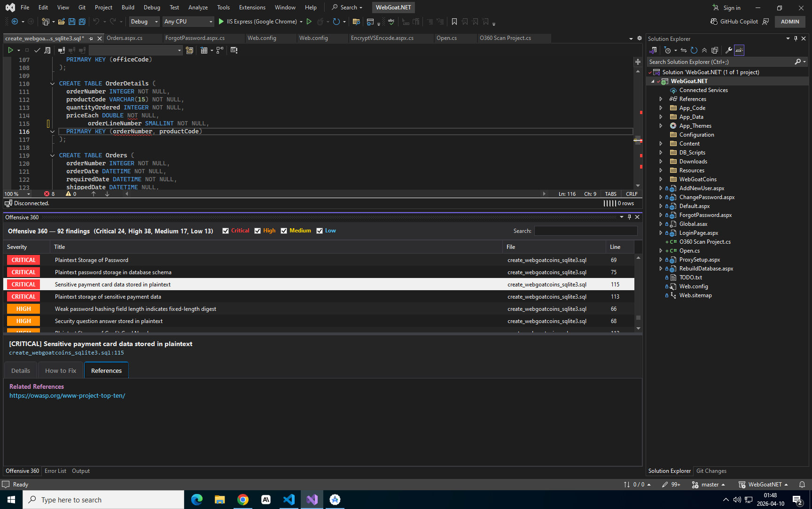Open the Debug configuration dropdown

coord(144,22)
